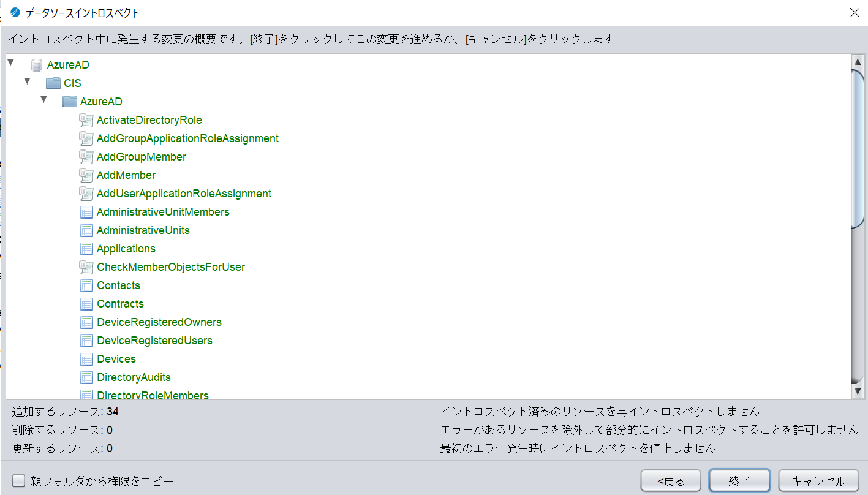Click the AddUserApplicationRoleAssignment procedure icon

click(86, 194)
